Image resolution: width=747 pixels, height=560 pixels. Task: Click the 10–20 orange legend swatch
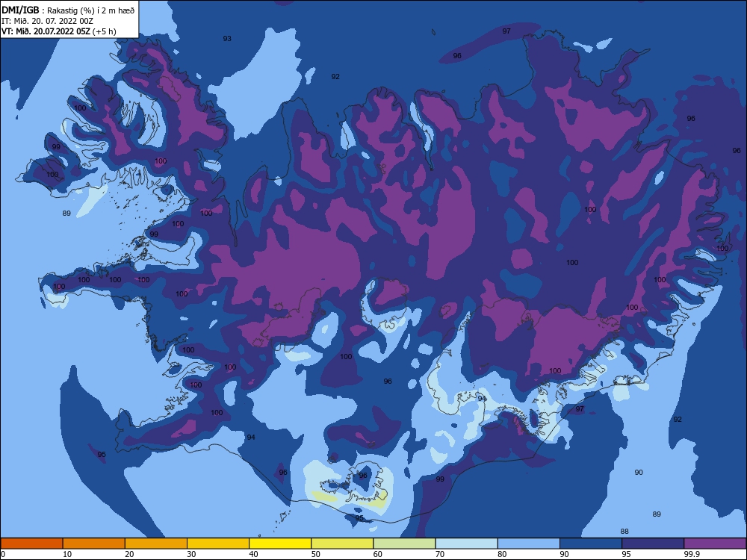click(94, 544)
